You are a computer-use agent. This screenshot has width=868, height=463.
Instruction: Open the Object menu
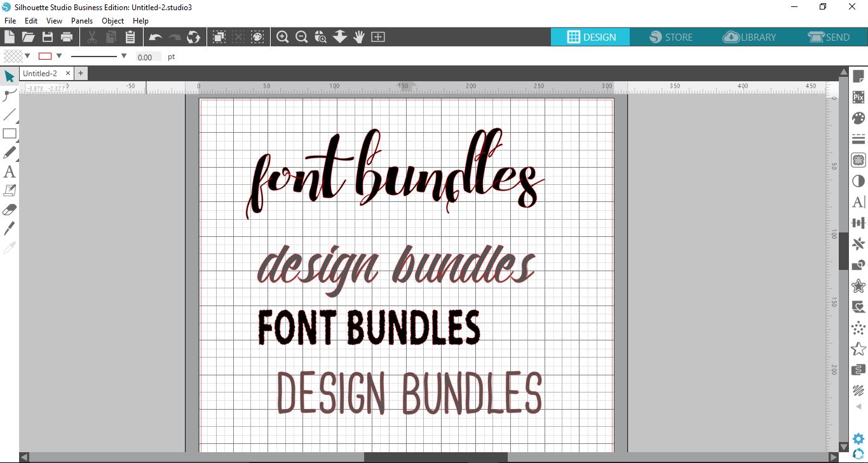coord(113,21)
